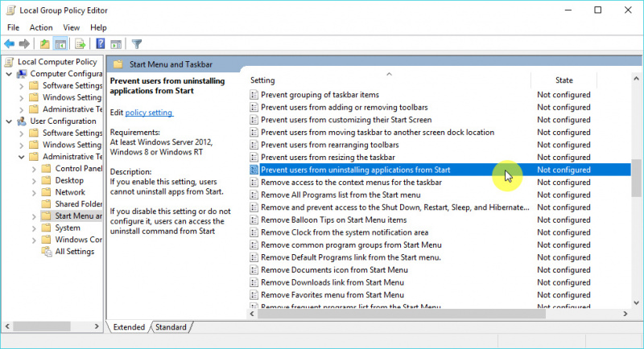Click the User Configuration node icon
The height and width of the screenshot is (349, 644).
pyautogui.click(x=22, y=121)
